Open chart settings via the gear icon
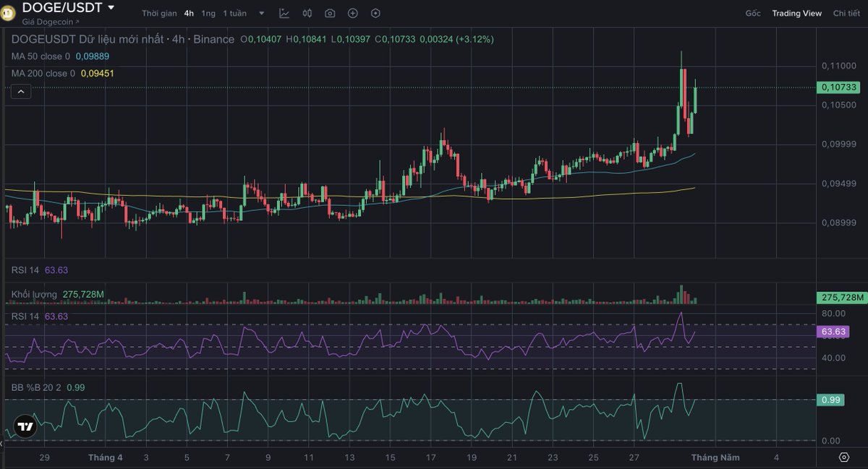 click(x=375, y=13)
